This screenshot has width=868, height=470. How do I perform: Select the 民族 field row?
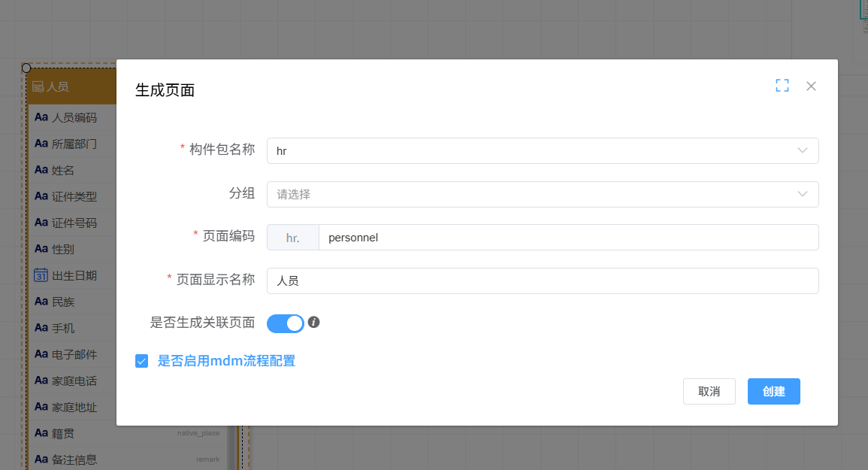tap(72, 302)
